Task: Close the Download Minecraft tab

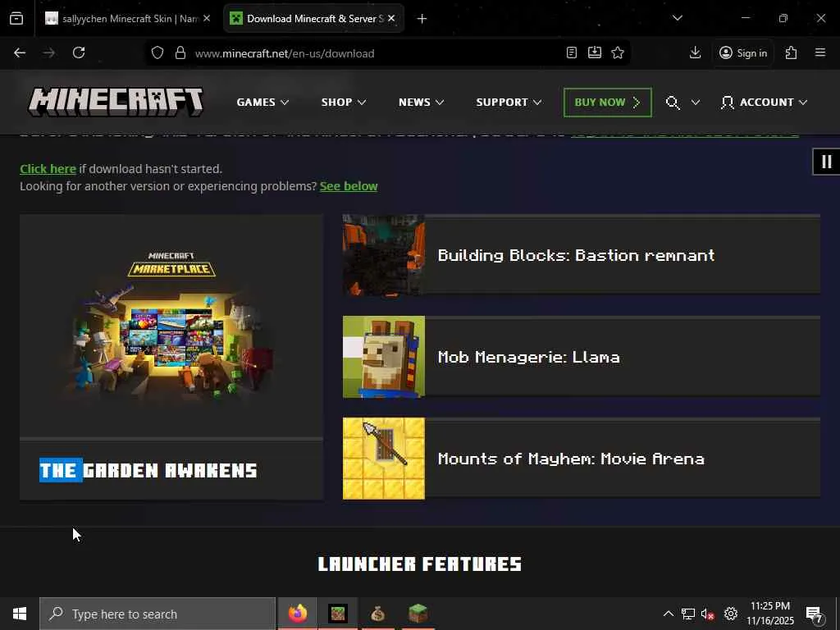Action: point(391,18)
